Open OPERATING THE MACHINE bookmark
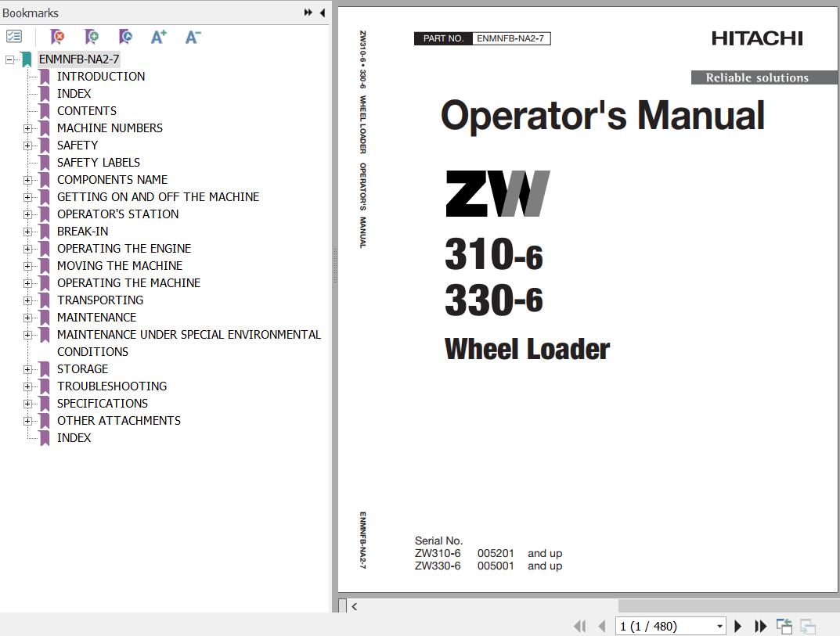The image size is (840, 636). click(x=128, y=282)
